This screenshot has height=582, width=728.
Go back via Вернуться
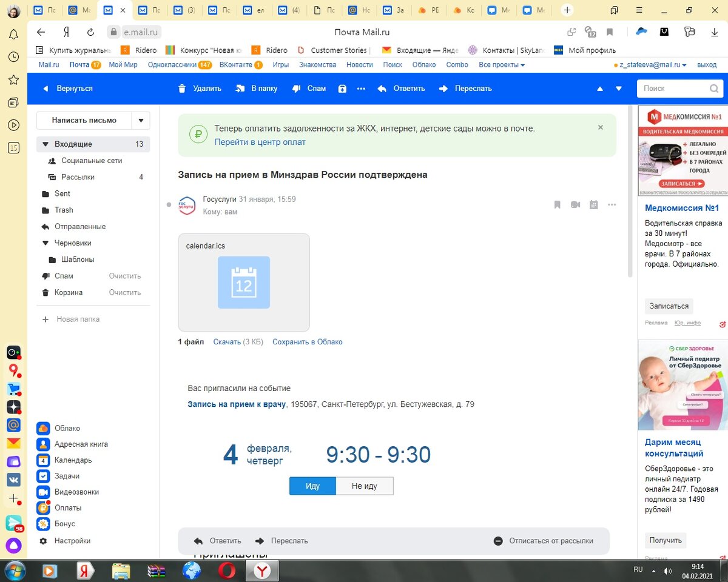click(67, 89)
